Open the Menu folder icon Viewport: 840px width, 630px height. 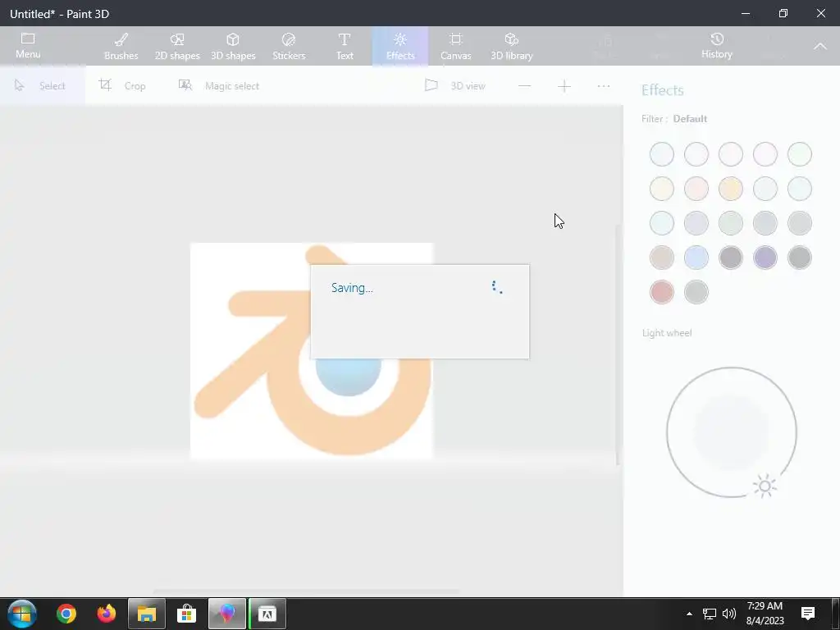(28, 46)
